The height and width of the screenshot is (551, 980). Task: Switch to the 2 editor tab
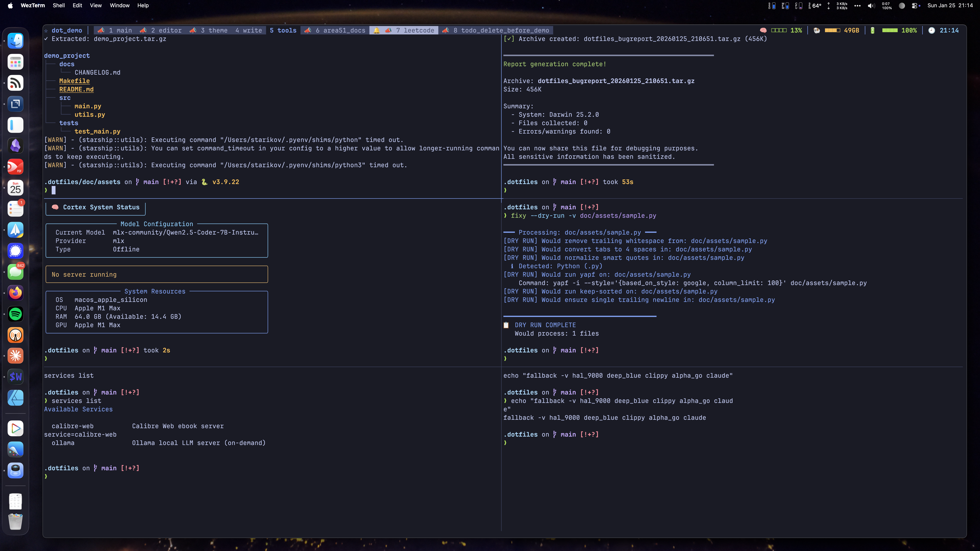pos(161,30)
